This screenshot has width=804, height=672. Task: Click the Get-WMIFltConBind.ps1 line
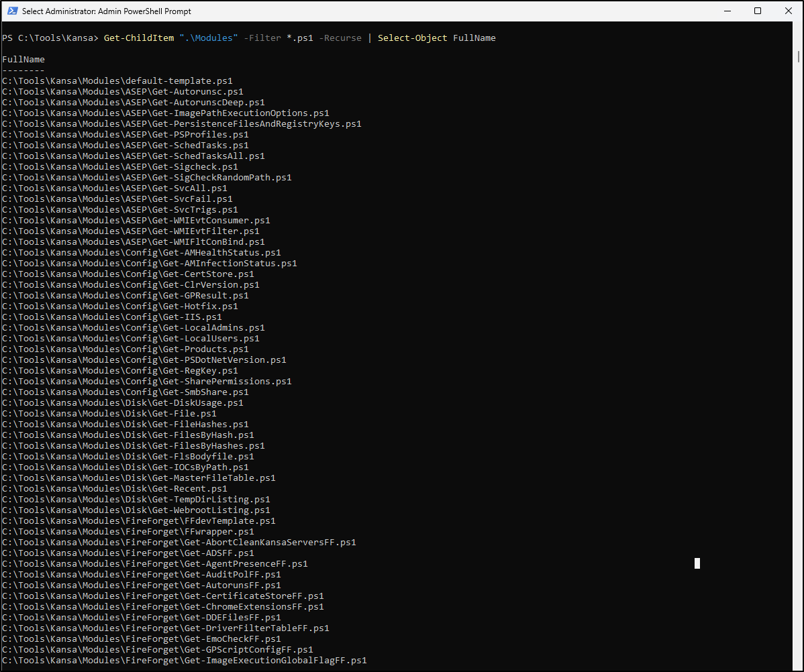(x=134, y=242)
